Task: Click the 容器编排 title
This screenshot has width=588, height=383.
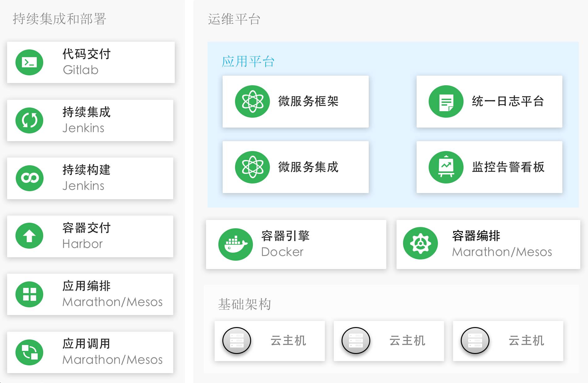Action: coord(476,236)
